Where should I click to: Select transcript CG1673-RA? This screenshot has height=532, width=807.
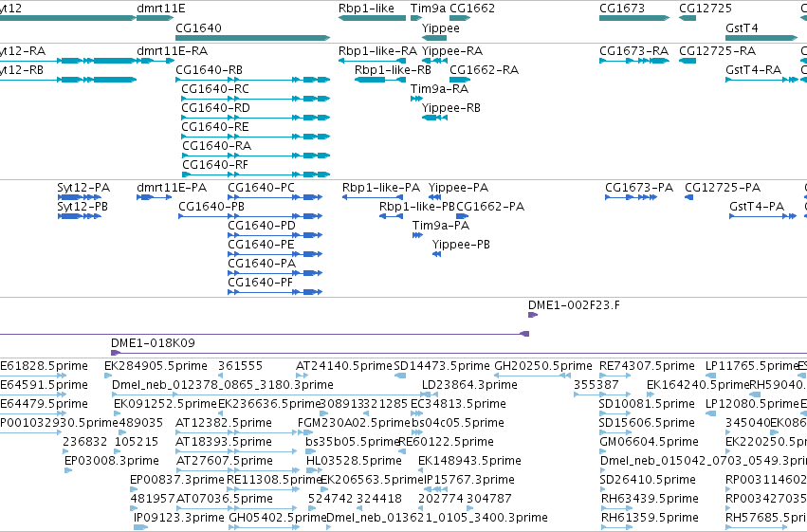coord(633,51)
